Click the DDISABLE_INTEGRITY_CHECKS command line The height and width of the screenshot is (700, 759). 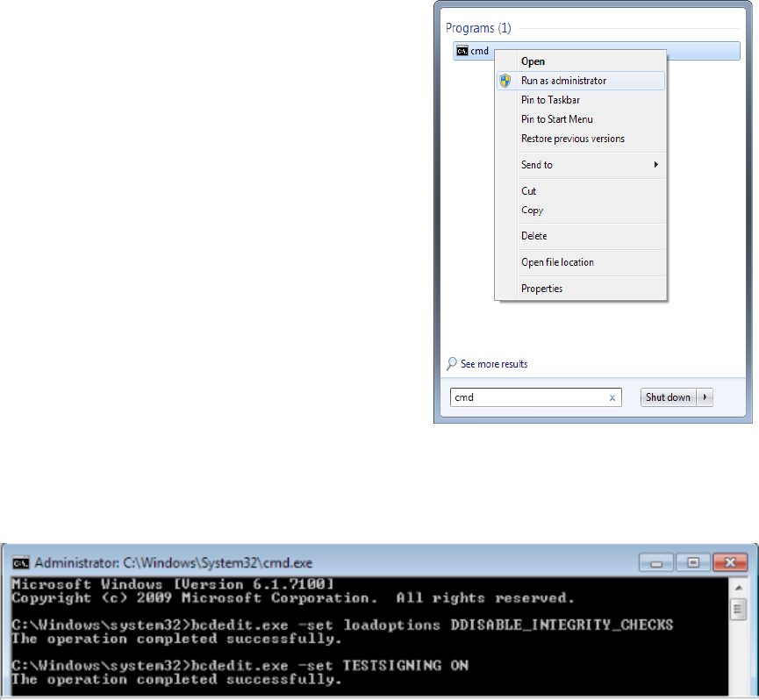click(342, 625)
